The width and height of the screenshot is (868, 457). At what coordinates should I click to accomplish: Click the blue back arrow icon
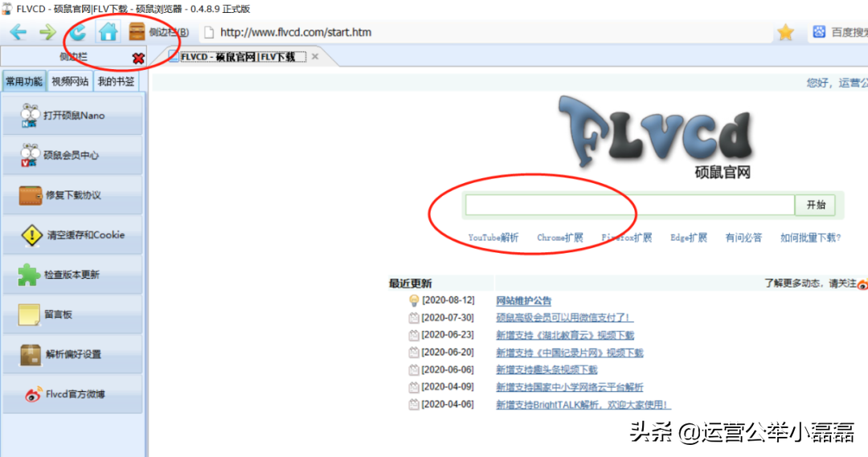click(18, 32)
